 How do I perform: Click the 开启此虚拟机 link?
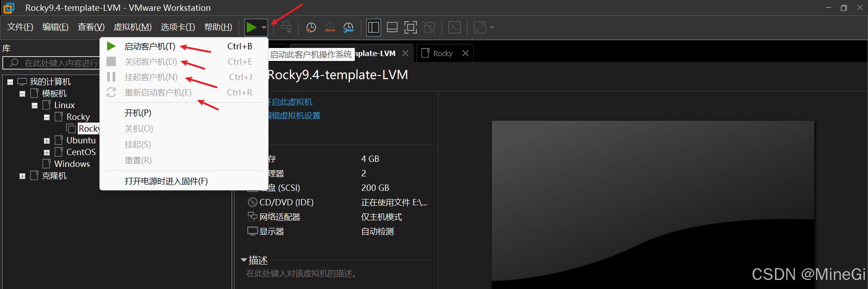290,102
